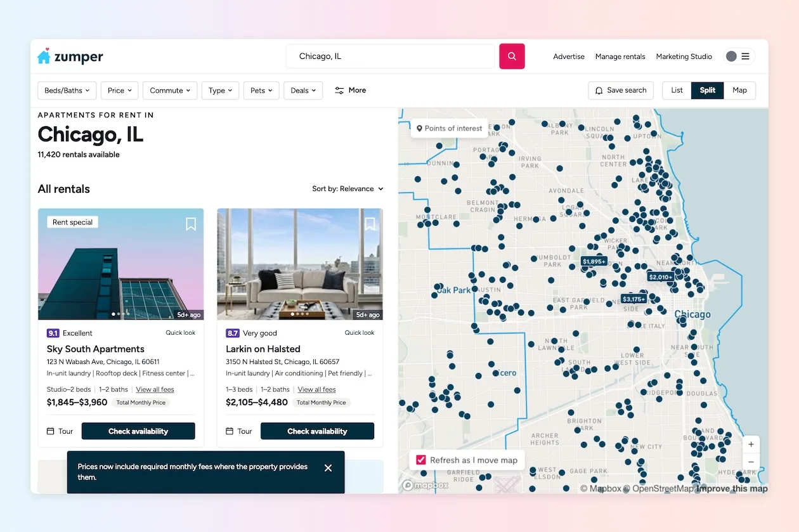
Task: View all fees for Larkin on Halsted
Action: point(316,389)
